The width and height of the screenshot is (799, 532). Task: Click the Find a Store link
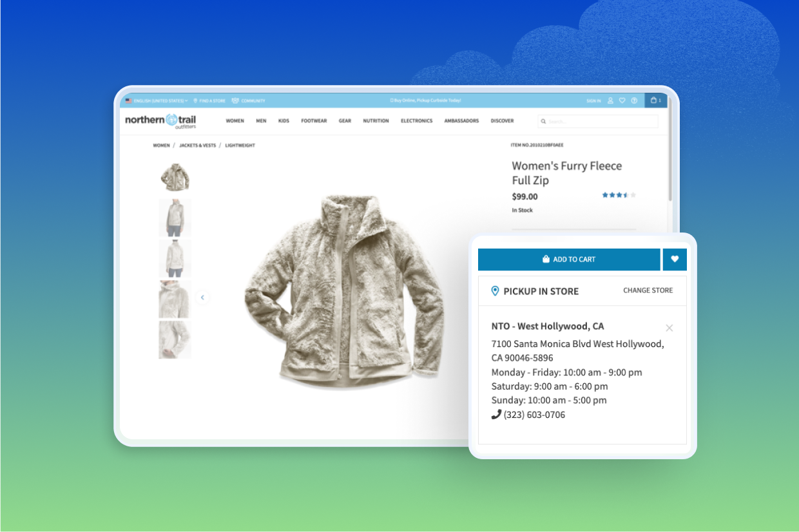(x=209, y=101)
